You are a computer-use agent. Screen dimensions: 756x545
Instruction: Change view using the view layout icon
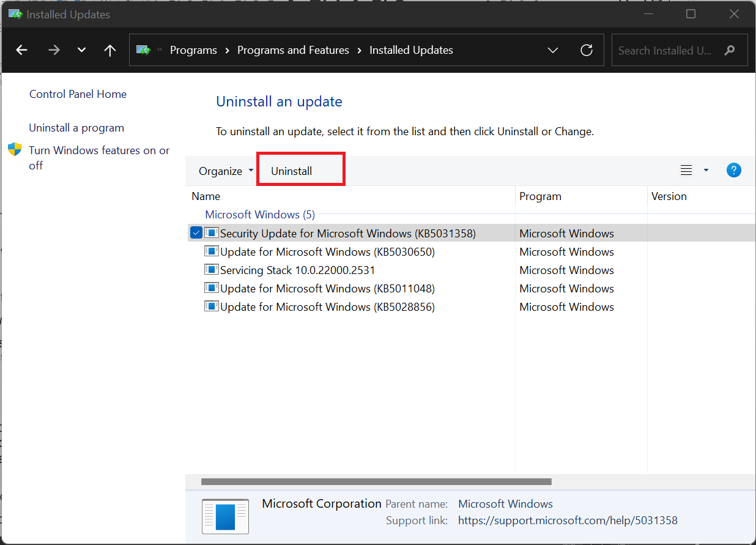click(686, 171)
